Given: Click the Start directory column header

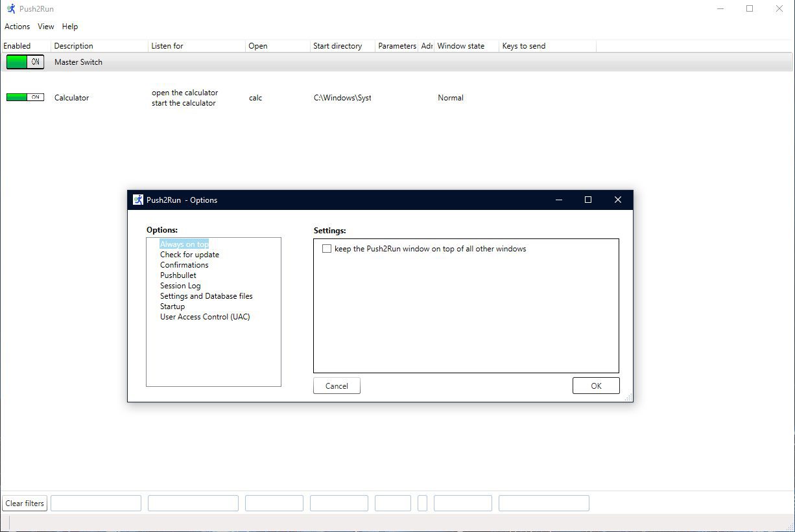Looking at the screenshot, I should pyautogui.click(x=343, y=46).
